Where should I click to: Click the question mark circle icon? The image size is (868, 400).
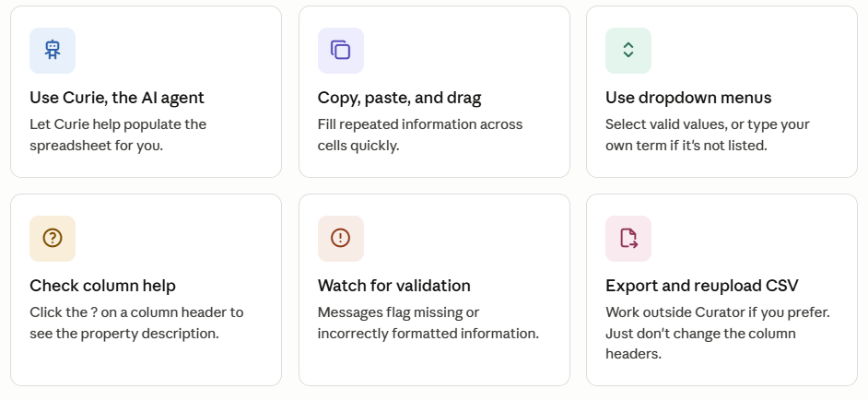(53, 238)
